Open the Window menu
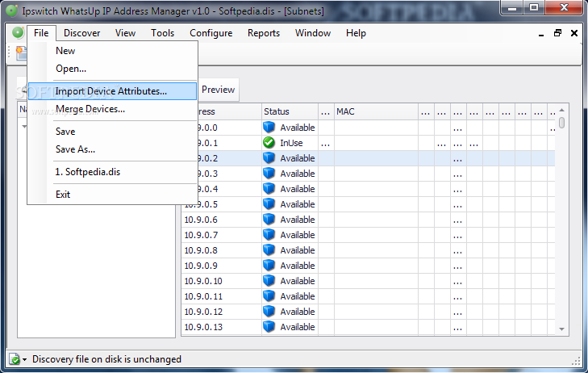Viewport: 588px width, 373px height. point(313,33)
